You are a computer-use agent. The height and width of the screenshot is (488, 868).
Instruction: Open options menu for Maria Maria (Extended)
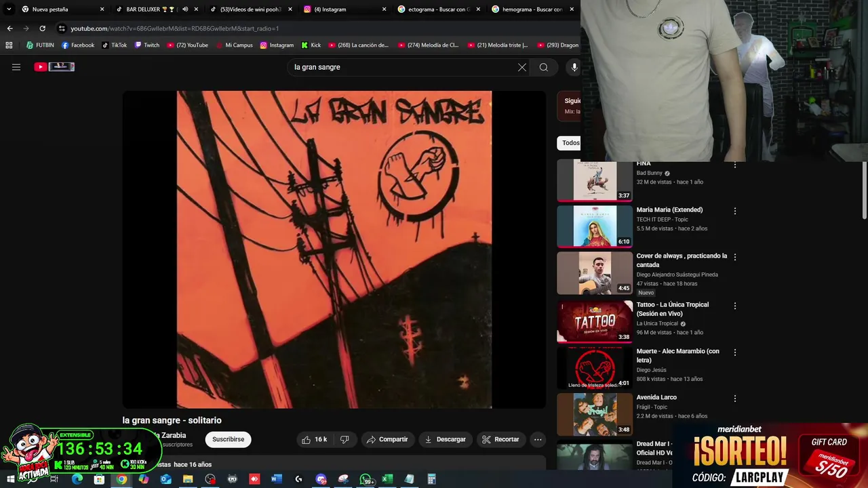(734, 211)
